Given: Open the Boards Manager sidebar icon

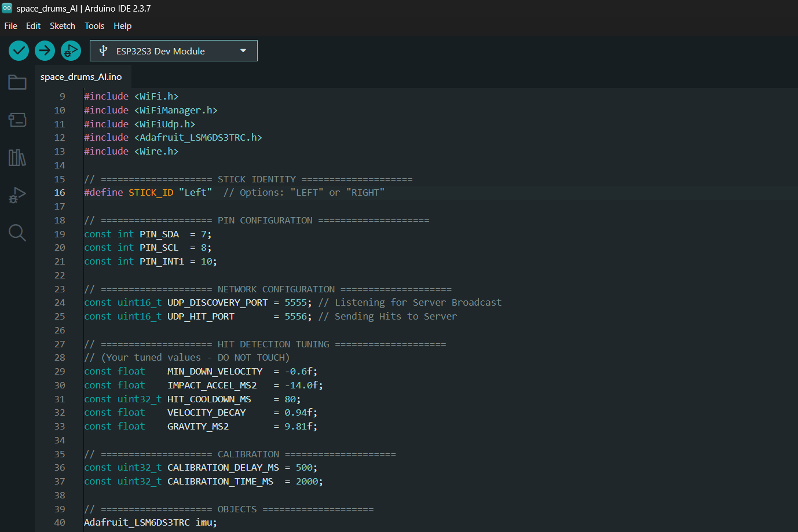Looking at the screenshot, I should point(17,120).
